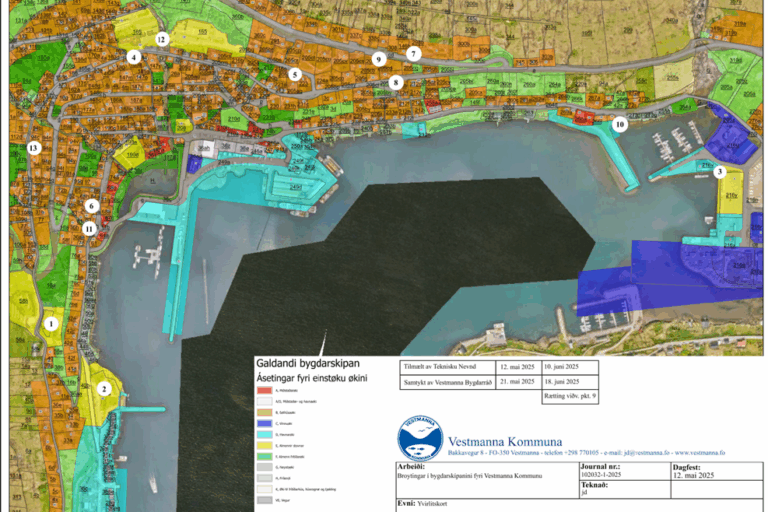Select the circled number 10 marker
768x512 pixels.
(x=620, y=125)
